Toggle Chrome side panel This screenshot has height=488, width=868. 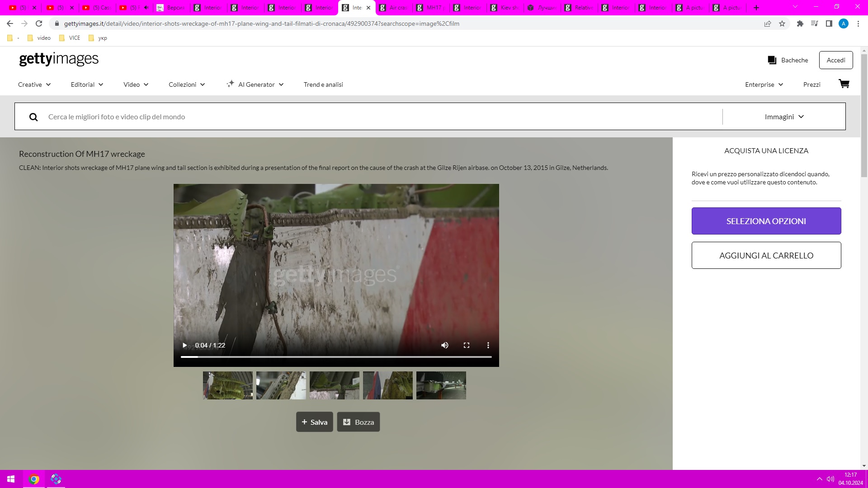point(829,23)
